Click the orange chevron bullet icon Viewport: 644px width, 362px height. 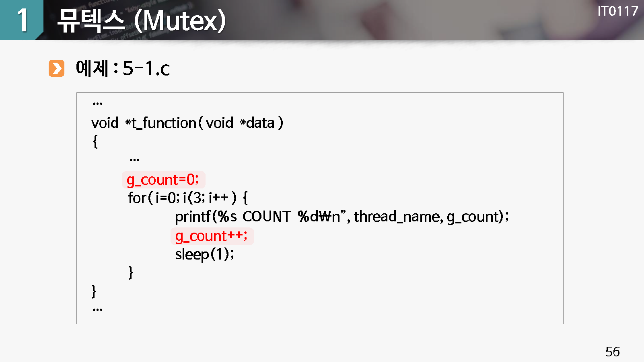coord(56,68)
